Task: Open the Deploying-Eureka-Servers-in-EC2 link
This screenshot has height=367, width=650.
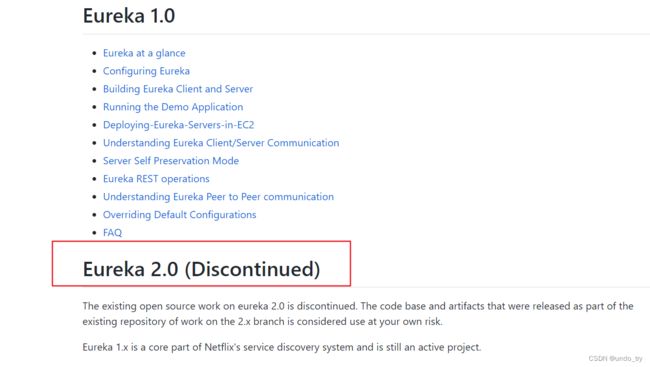Action: (x=178, y=125)
